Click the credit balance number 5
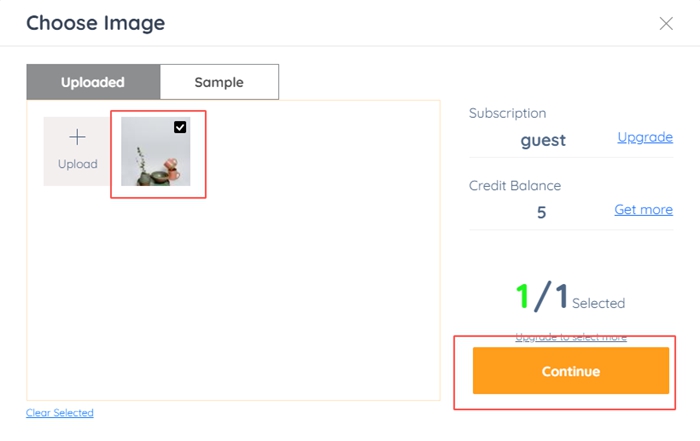The width and height of the screenshot is (700, 441). tap(541, 212)
